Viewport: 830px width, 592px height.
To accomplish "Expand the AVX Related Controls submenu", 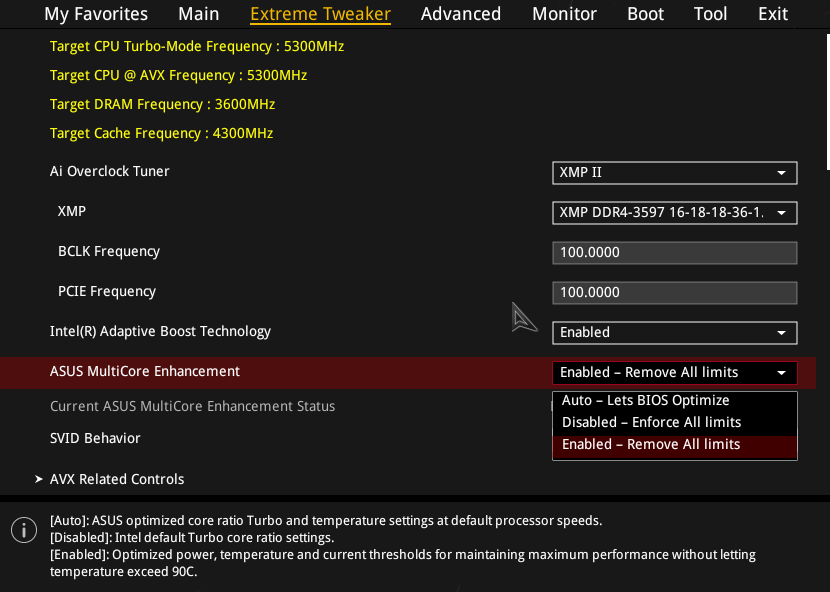I will coord(117,479).
